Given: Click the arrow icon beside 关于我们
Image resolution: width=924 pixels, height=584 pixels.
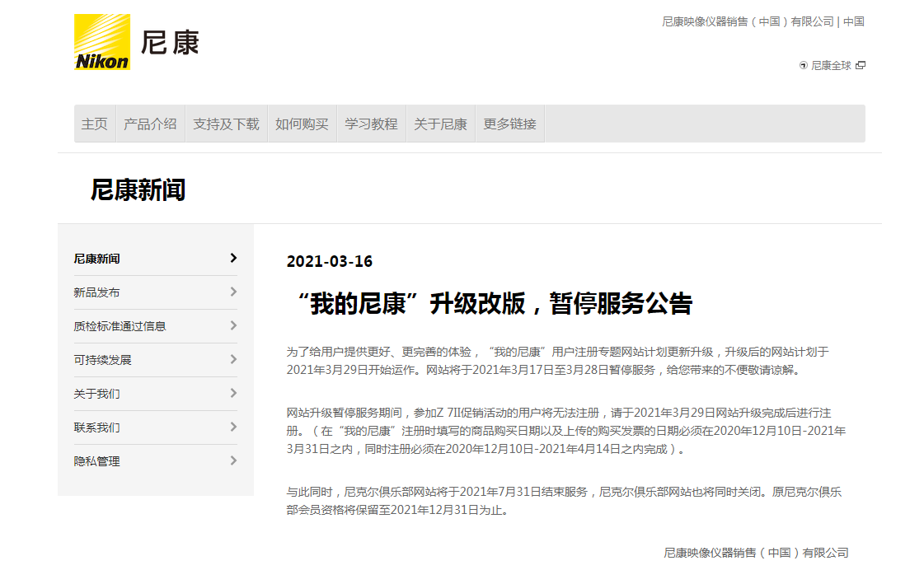Looking at the screenshot, I should tap(233, 393).
